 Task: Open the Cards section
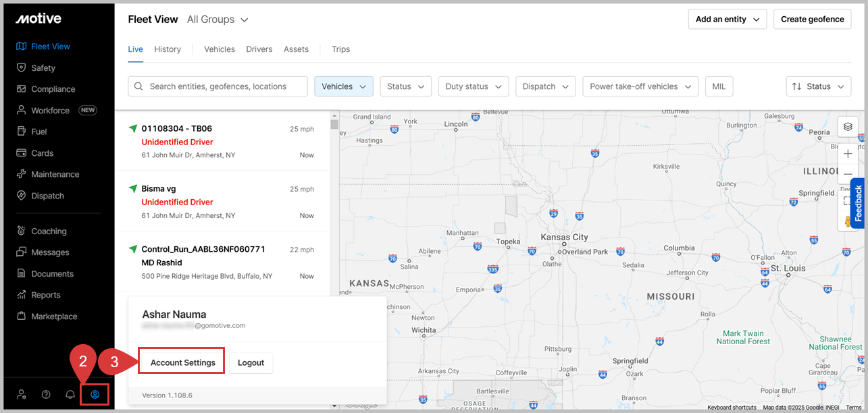(x=34, y=153)
